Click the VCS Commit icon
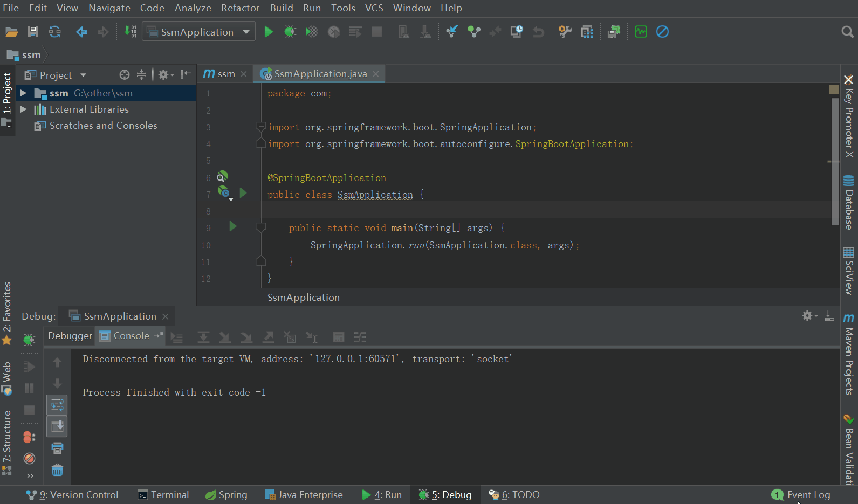Image resolution: width=858 pixels, height=504 pixels. pyautogui.click(x=473, y=32)
